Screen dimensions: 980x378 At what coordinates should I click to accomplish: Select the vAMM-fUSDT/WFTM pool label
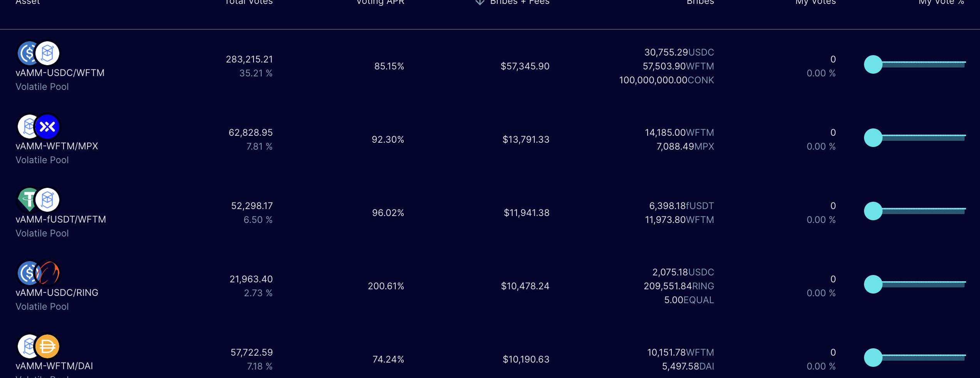61,219
